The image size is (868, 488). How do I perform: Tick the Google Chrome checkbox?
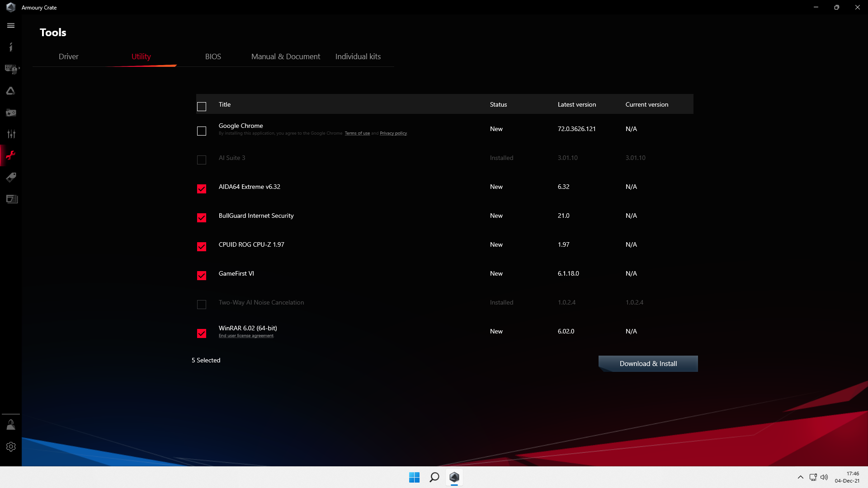tap(202, 131)
